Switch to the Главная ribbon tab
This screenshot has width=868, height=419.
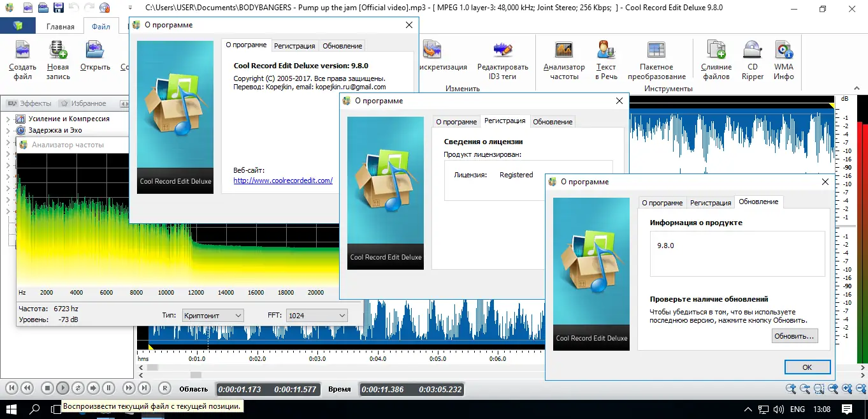pos(61,27)
